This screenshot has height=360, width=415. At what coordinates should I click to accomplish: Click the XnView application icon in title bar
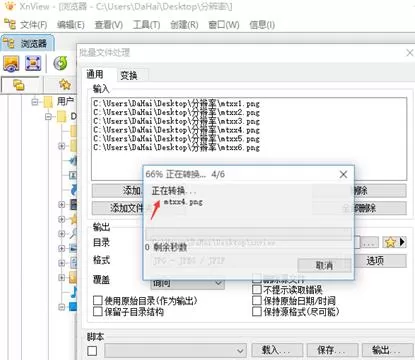[x=10, y=6]
